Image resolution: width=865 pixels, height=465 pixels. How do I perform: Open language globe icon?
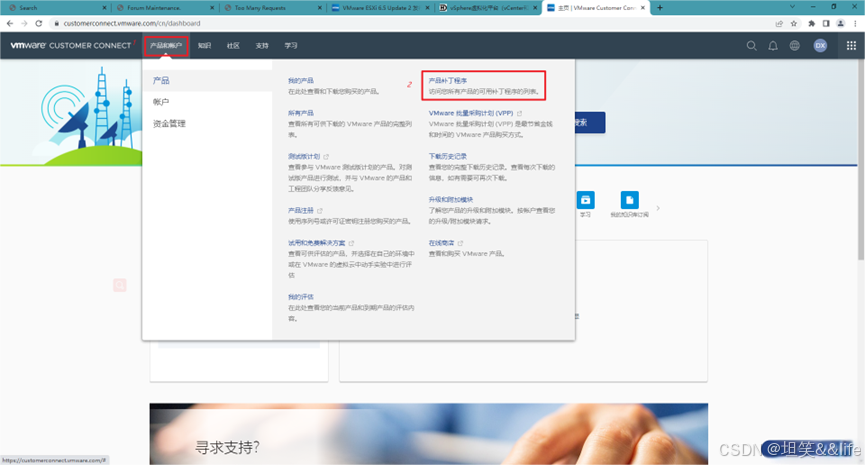[794, 46]
